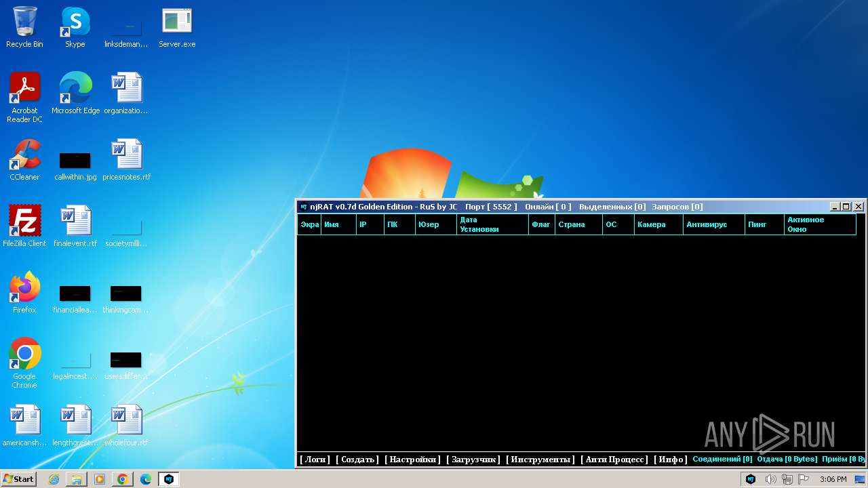
Task: Open Internet Explorer from the taskbar
Action: pos(54,479)
